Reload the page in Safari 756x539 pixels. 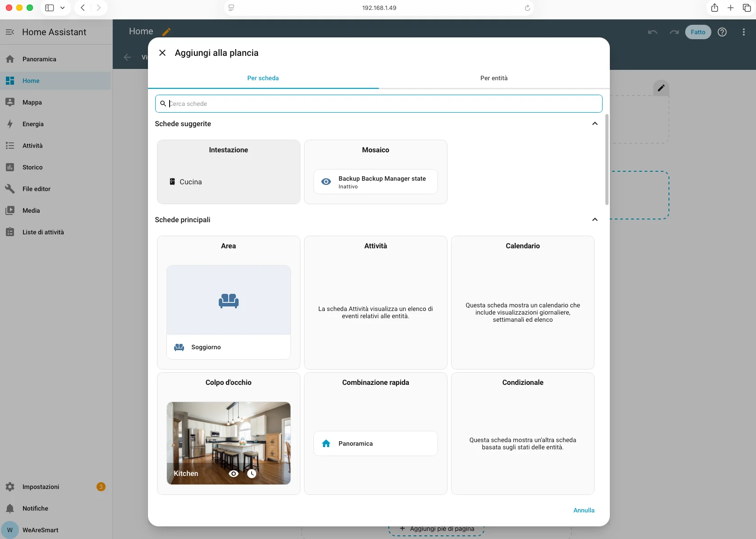pos(527,8)
